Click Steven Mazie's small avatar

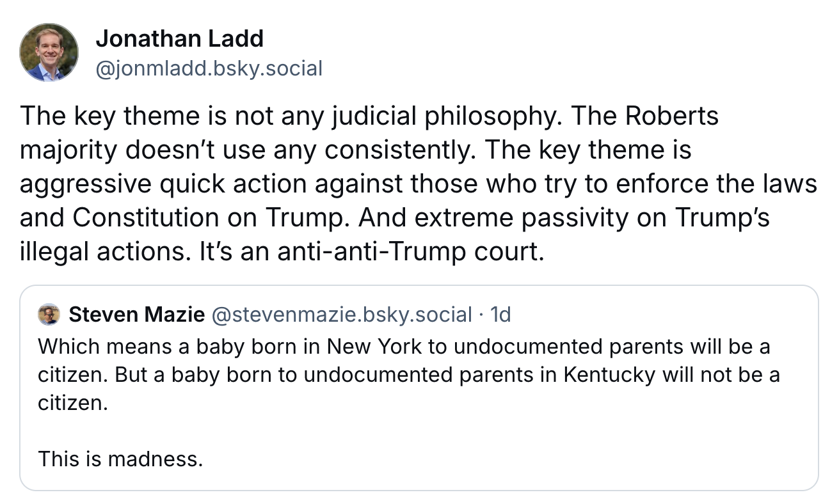49,315
